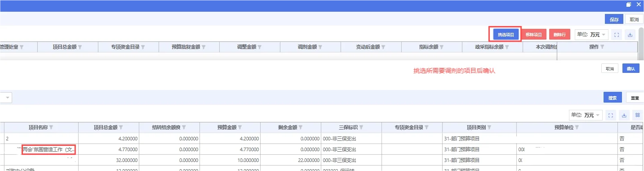Open filter for 结转结余额度 column
Screen dimensions: 644x171
184,127
